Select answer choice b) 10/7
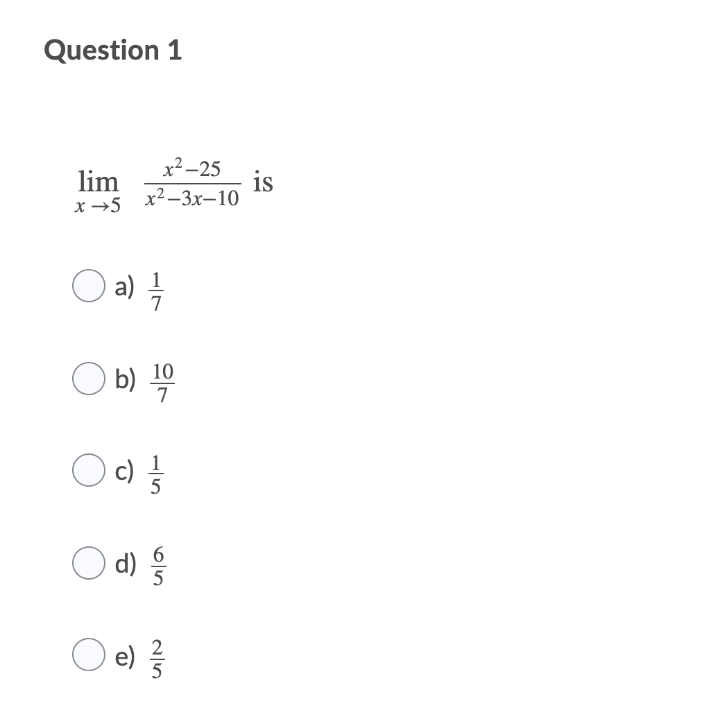The height and width of the screenshot is (728, 709). pos(89,378)
